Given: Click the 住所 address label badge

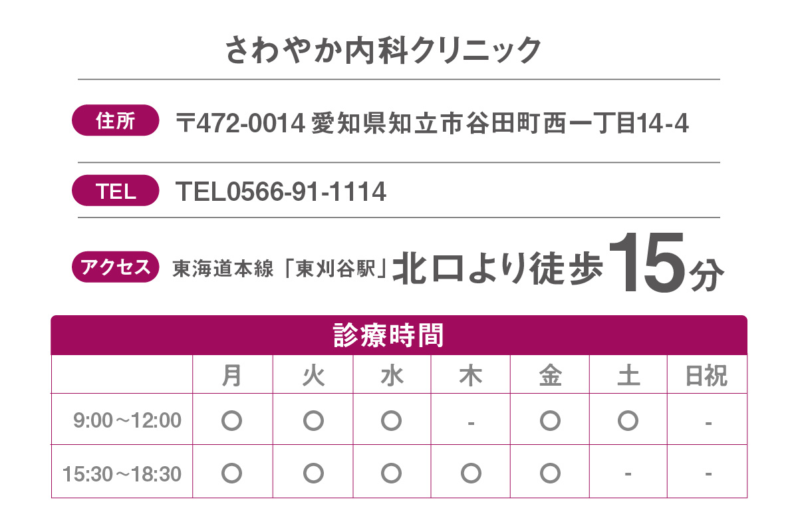Looking at the screenshot, I should click(115, 122).
